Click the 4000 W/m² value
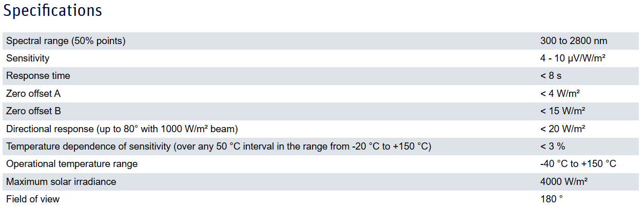This screenshot has width=644, height=208. 563,181
